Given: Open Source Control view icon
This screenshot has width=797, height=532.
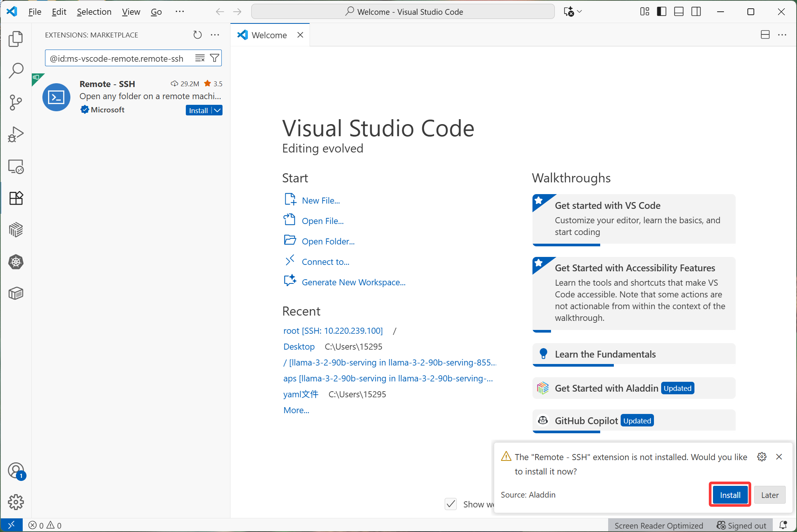Looking at the screenshot, I should point(16,102).
